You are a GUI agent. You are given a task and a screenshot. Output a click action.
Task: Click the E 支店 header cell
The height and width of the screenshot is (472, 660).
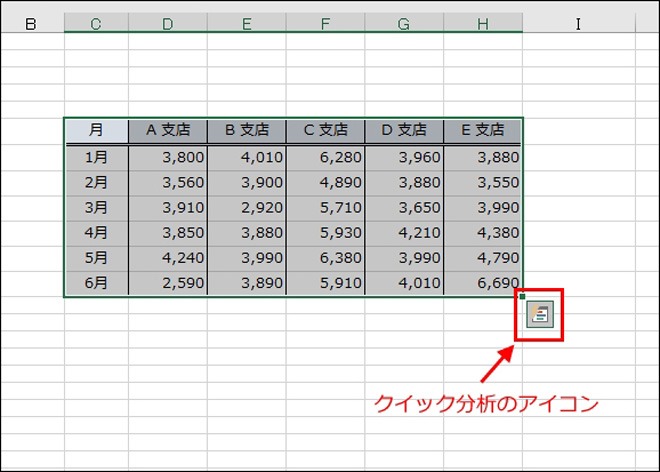pos(483,130)
